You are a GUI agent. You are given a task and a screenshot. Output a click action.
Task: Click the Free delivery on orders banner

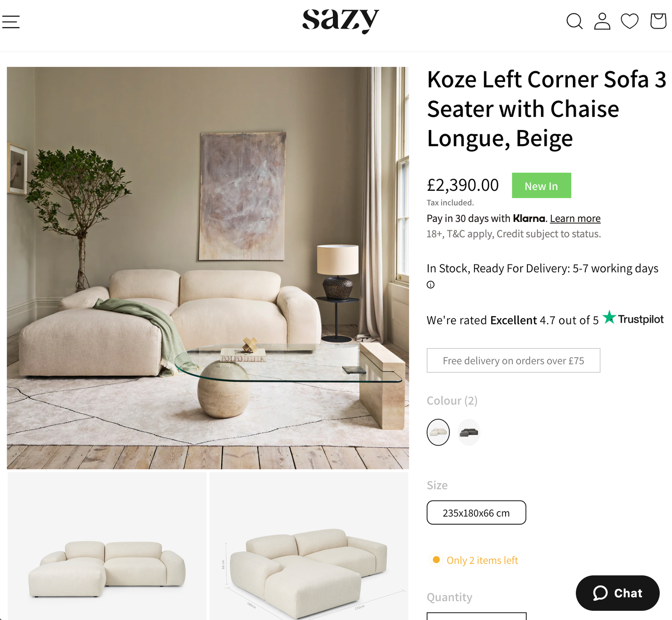point(513,360)
